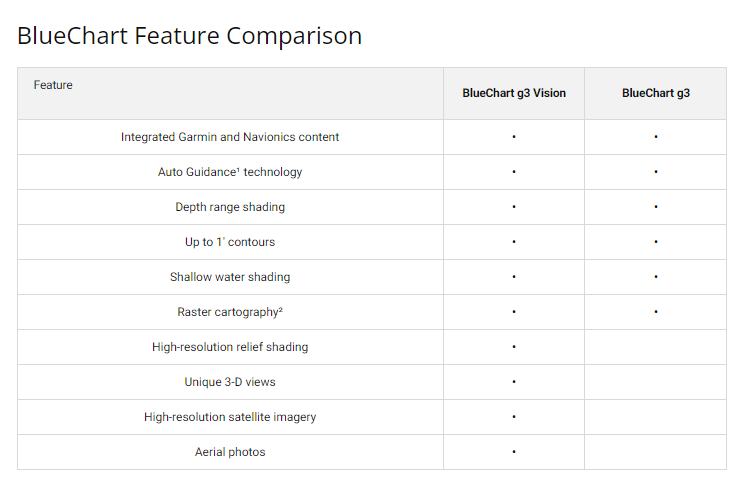Click empty g3 cell for satellite imagery
The width and height of the screenshot is (747, 481).
pos(656,417)
